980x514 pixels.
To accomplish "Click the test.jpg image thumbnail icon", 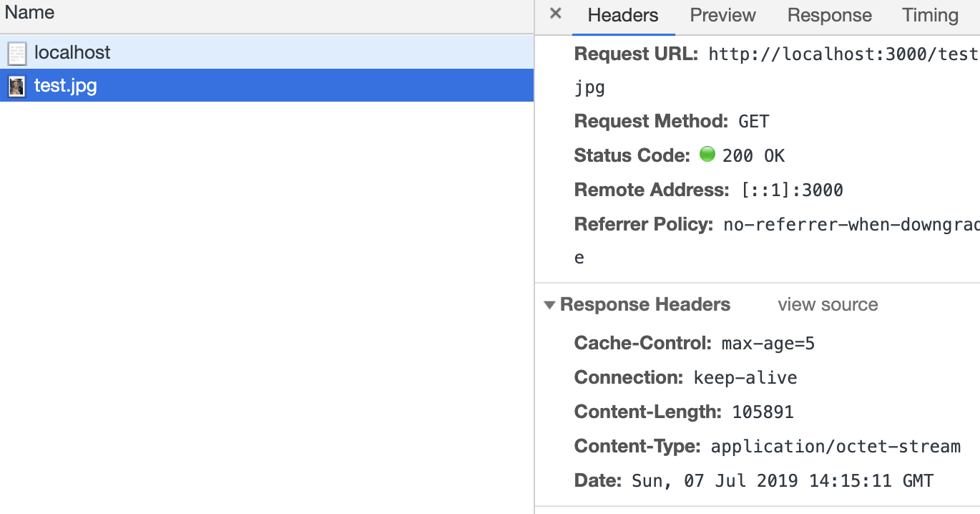I will 16,86.
